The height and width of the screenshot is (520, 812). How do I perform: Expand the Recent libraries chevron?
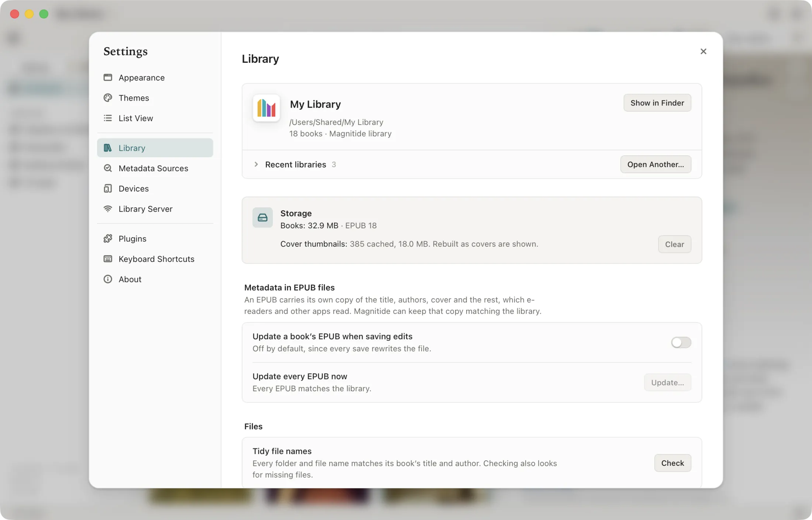[256, 164]
